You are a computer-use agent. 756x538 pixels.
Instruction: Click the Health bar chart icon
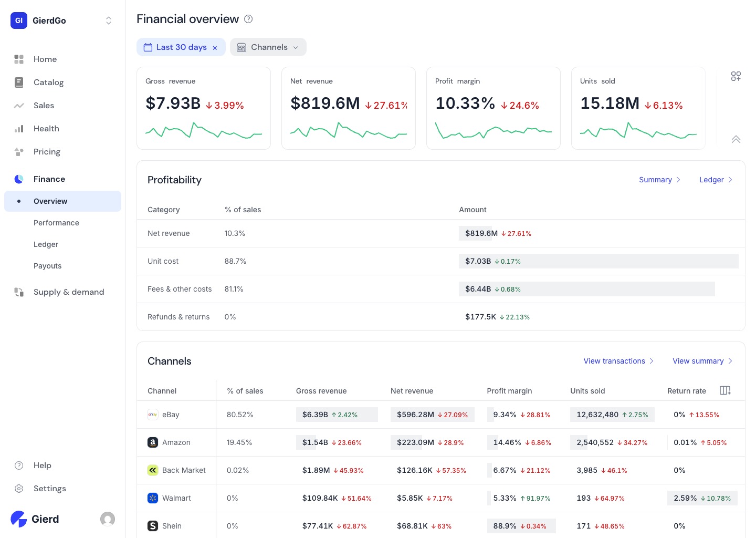coord(19,129)
